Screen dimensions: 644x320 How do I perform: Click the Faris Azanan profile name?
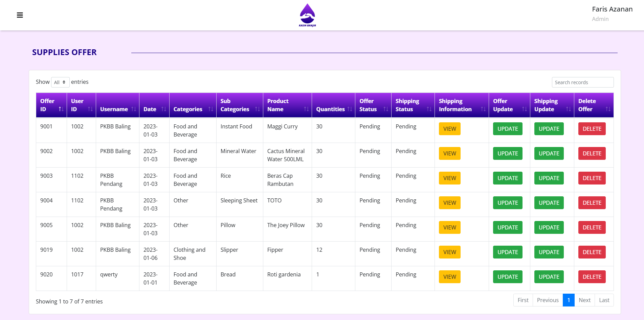coord(612,9)
